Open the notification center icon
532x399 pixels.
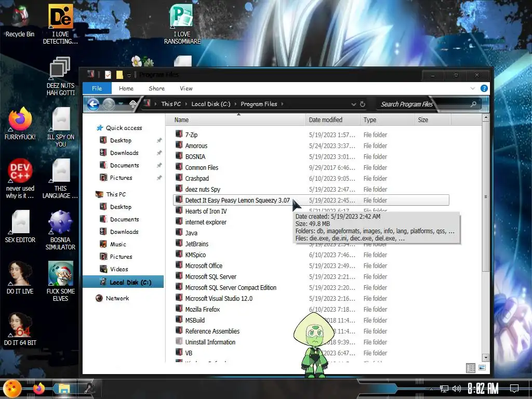point(514,388)
